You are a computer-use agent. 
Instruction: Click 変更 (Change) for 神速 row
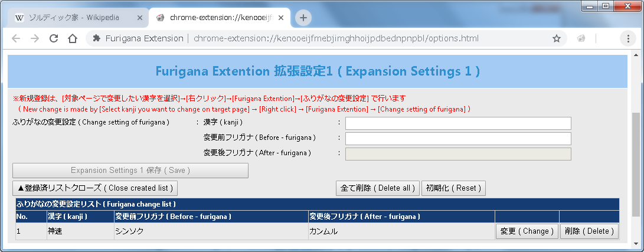527,231
